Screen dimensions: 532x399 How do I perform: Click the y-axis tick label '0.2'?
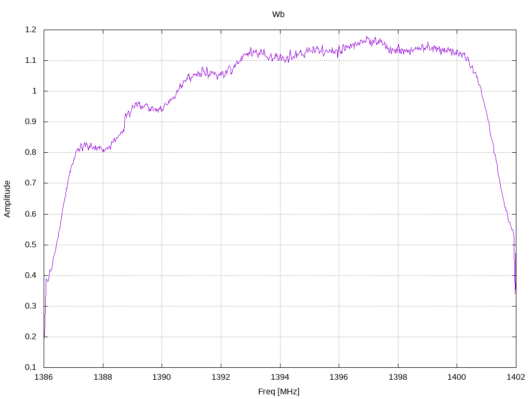point(31,337)
